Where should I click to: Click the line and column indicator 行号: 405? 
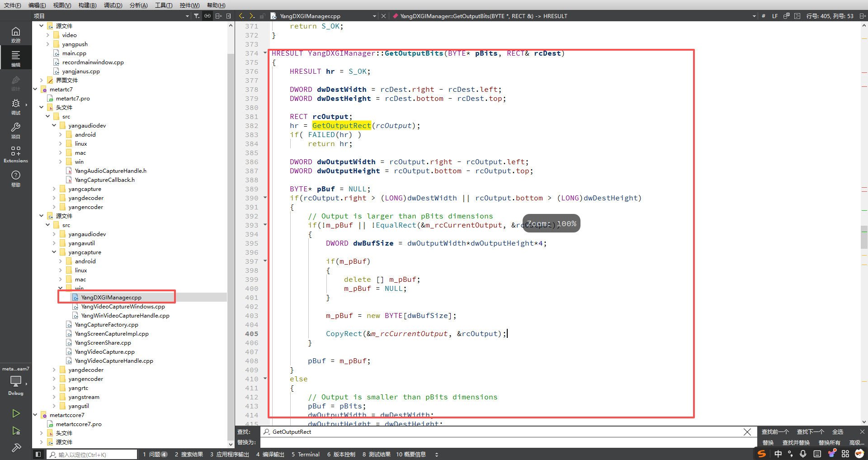(x=830, y=16)
